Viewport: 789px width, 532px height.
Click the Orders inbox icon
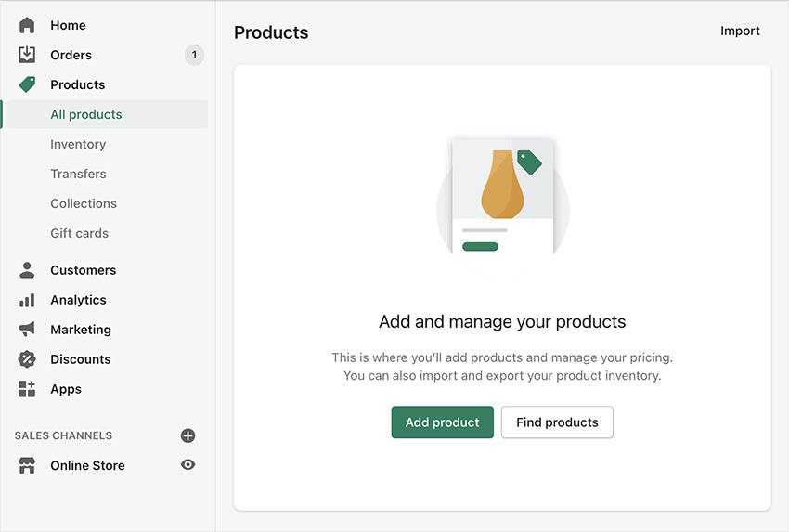pos(27,55)
